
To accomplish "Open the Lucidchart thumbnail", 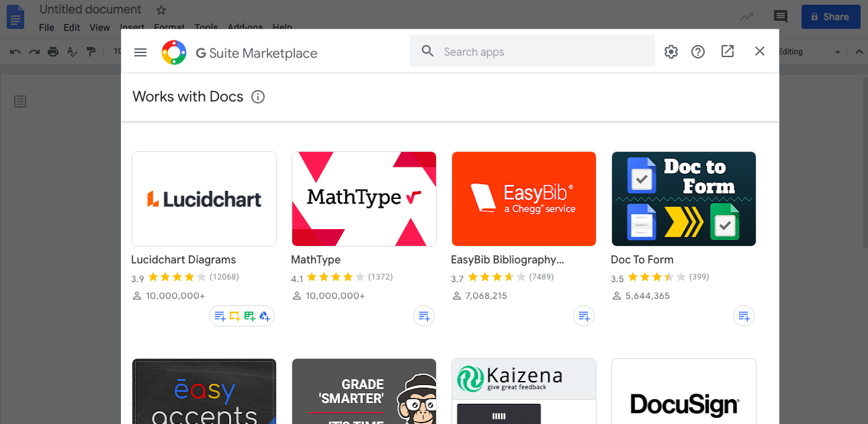I will click(204, 199).
